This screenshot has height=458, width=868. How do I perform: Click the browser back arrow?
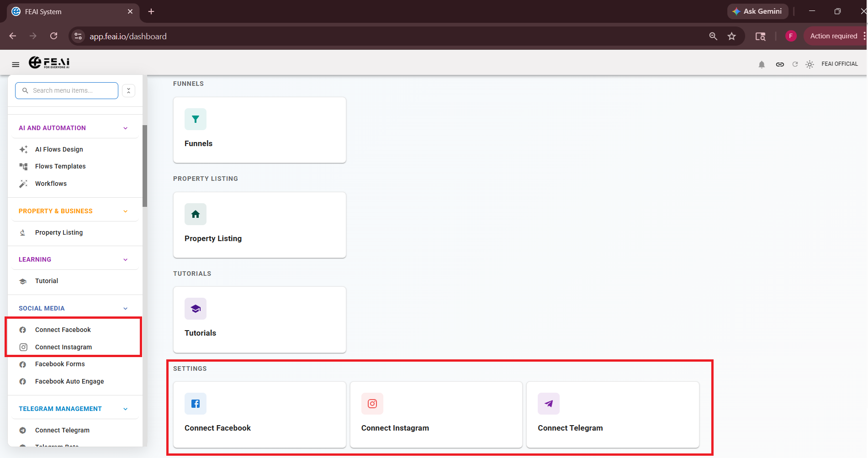click(x=13, y=36)
